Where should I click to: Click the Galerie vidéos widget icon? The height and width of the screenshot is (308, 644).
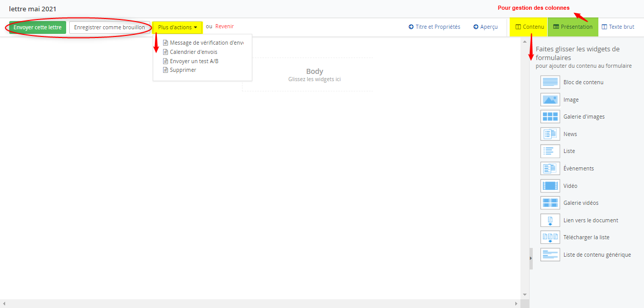550,203
